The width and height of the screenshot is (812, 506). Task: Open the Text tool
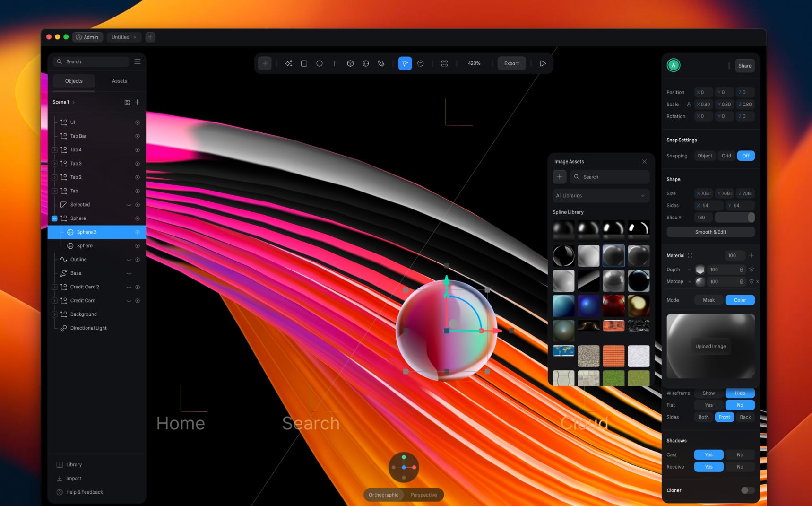click(334, 63)
